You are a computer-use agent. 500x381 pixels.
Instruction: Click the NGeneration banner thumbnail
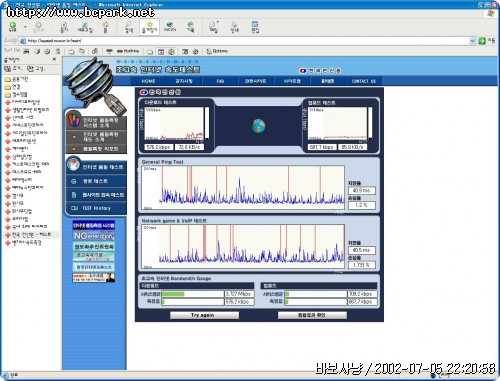coord(94,236)
